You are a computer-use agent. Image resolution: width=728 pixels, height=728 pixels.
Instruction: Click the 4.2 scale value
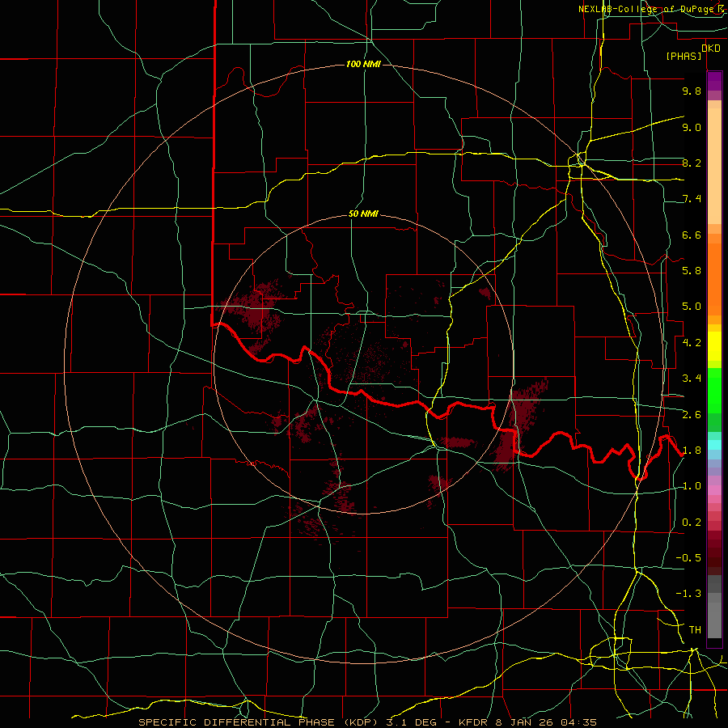point(692,343)
